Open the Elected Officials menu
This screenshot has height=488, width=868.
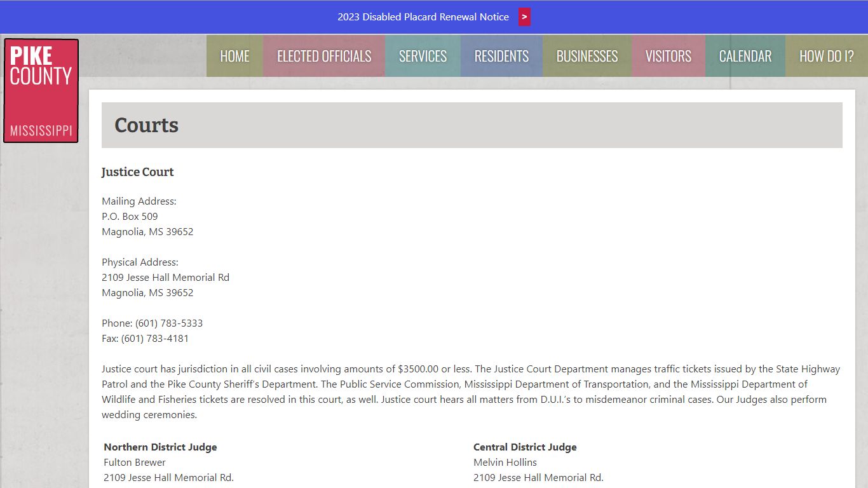click(x=324, y=56)
